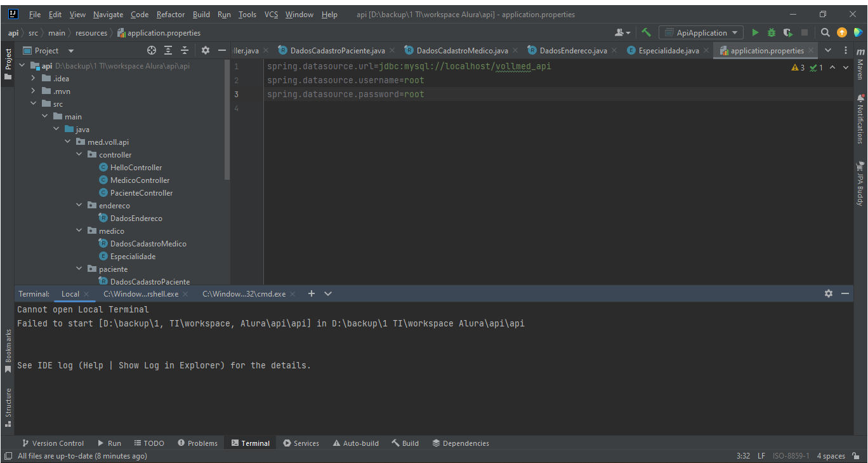The width and height of the screenshot is (868, 463).
Task: Open Terminal panel gear settings
Action: click(x=829, y=293)
